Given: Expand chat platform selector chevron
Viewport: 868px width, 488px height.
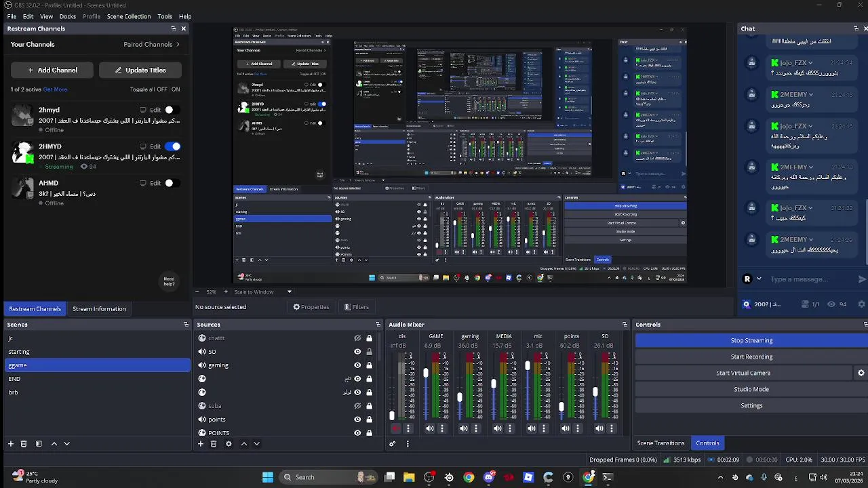Looking at the screenshot, I should point(759,279).
